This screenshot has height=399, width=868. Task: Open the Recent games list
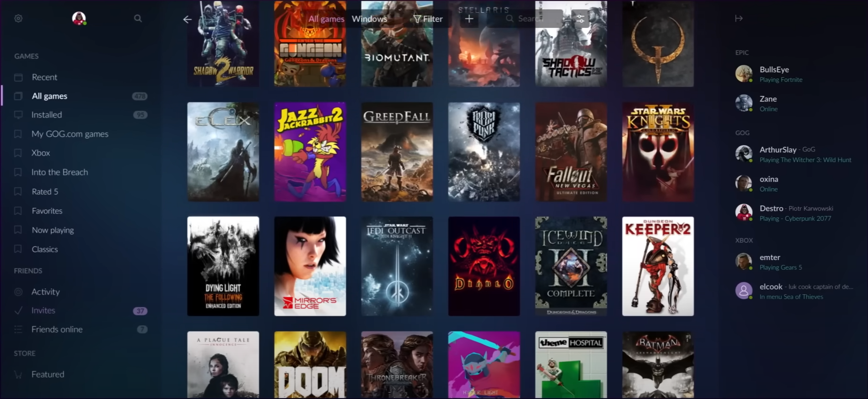[44, 77]
